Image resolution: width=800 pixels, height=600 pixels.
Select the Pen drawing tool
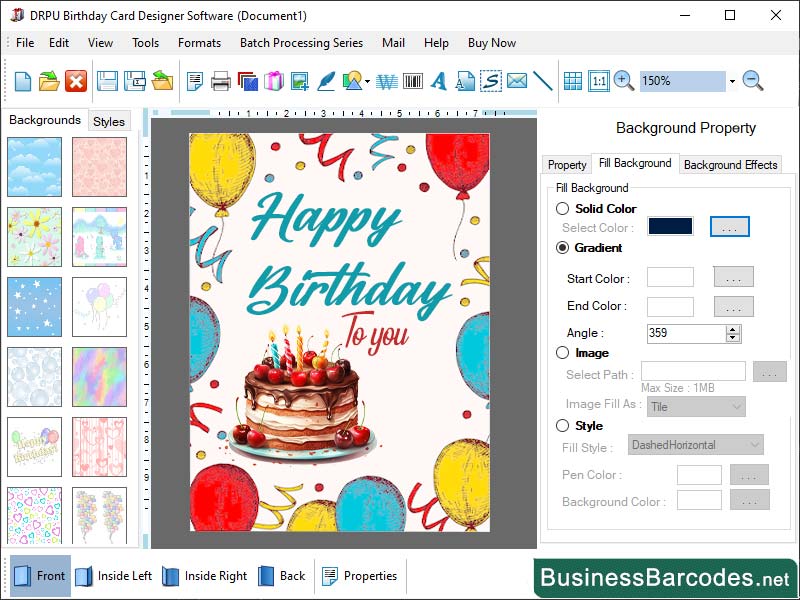(326, 82)
